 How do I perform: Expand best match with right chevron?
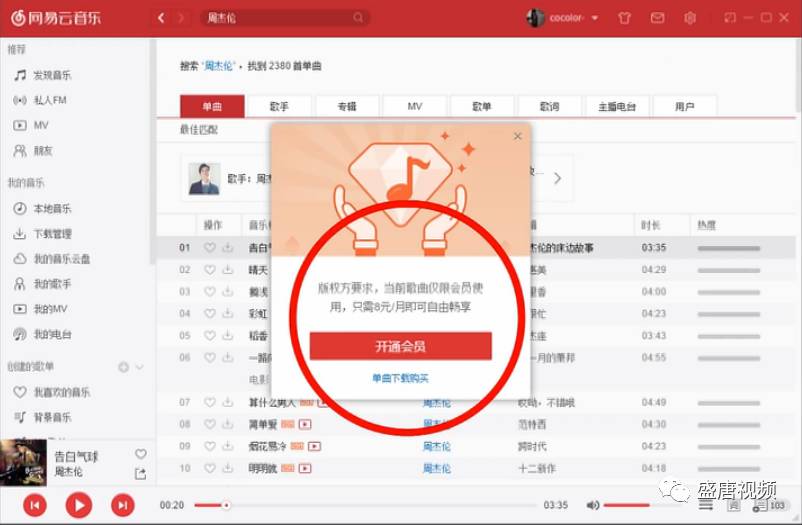pyautogui.click(x=558, y=178)
